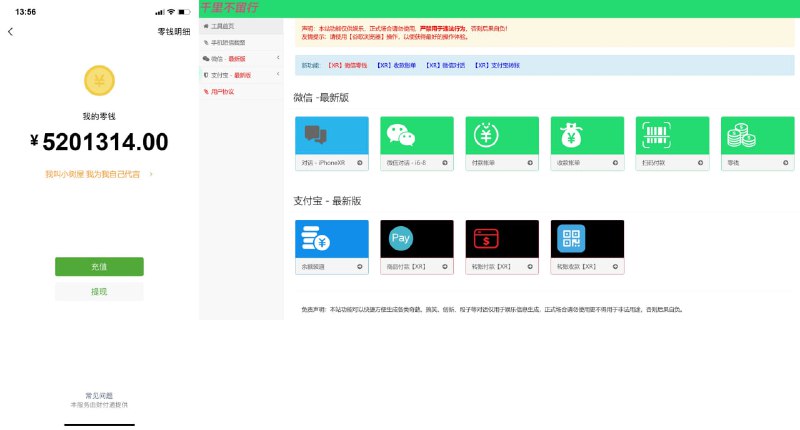Click the money bag receipt bill icon
800x430 pixels.
(x=571, y=135)
